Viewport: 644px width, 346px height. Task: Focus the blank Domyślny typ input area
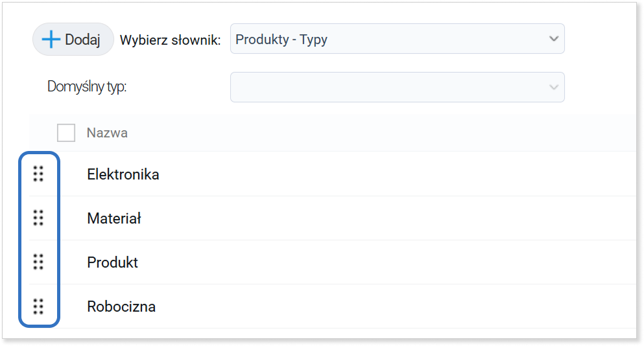pos(389,87)
